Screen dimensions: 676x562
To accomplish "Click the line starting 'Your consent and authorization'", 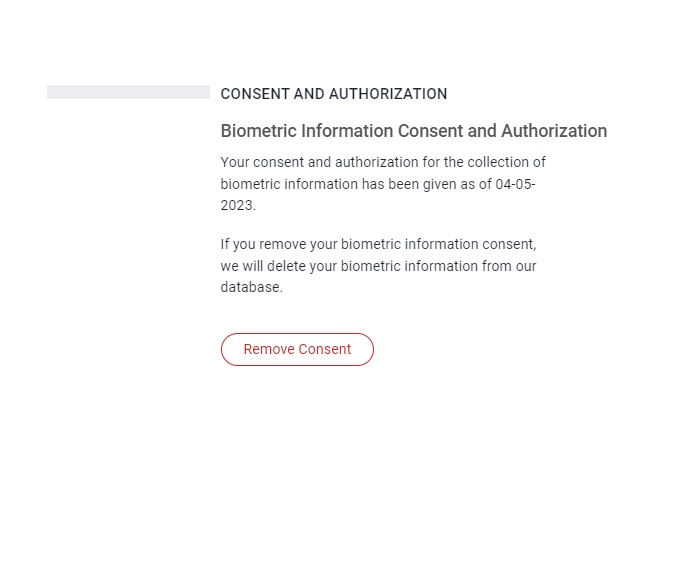I will [x=383, y=162].
